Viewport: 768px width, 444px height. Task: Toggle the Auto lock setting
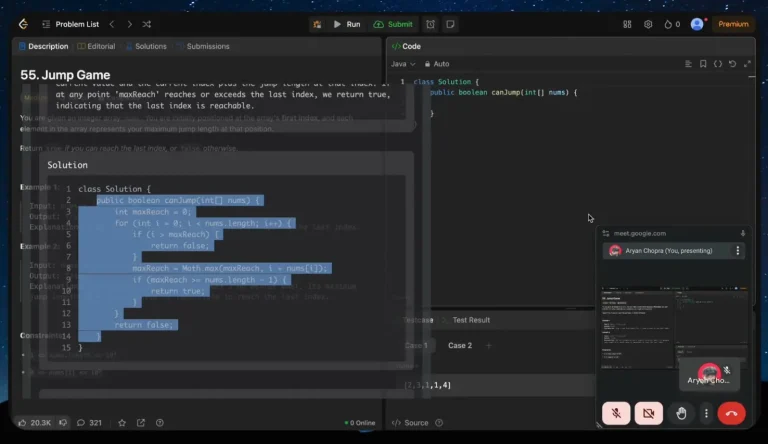pyautogui.click(x=437, y=64)
